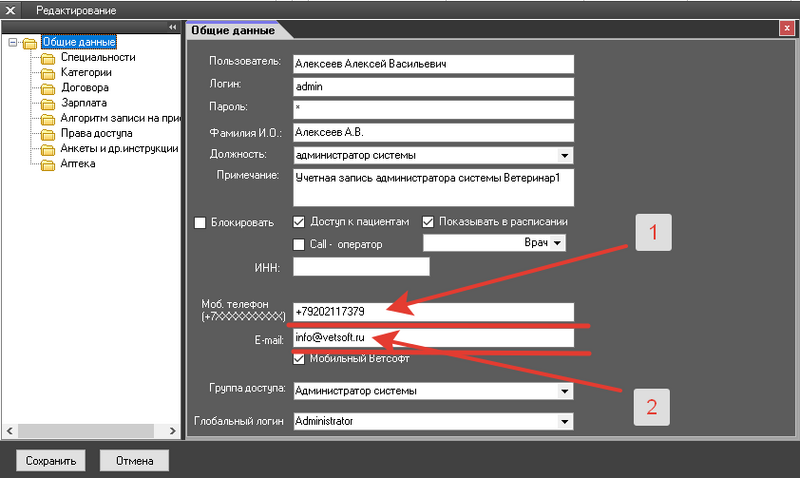The image size is (800, 478).
Task: Open Категории in the tree
Action: point(86,72)
